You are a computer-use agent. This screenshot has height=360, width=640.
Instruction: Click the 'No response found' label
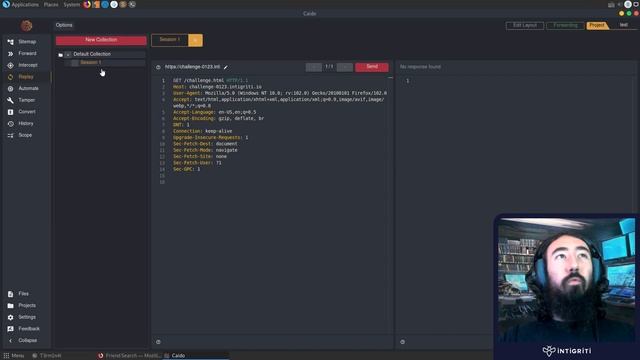coord(420,67)
